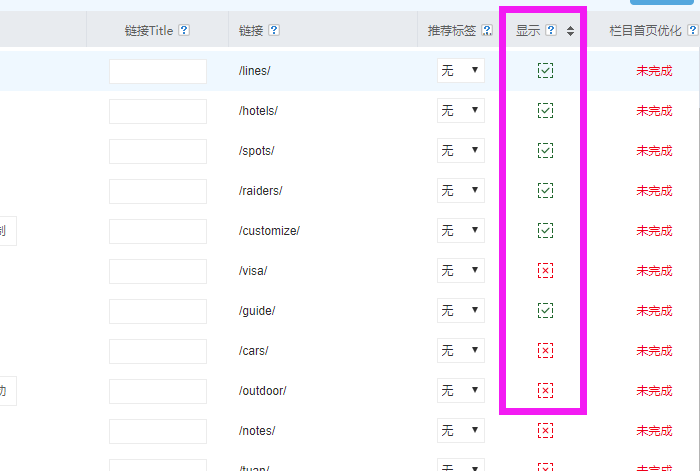The width and height of the screenshot is (700, 471).
Task: Click 链接Title column header
Action: coord(149,31)
